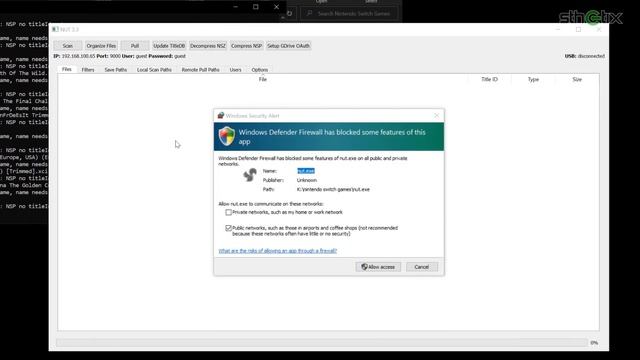Screen dimensions: 640x360
Task: Sort by the Type column header
Action: [x=533, y=79]
